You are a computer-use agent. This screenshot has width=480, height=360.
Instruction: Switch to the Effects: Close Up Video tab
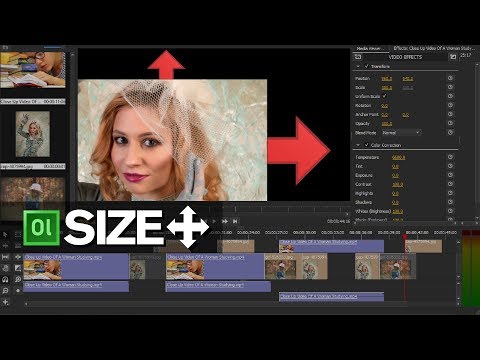pos(434,48)
